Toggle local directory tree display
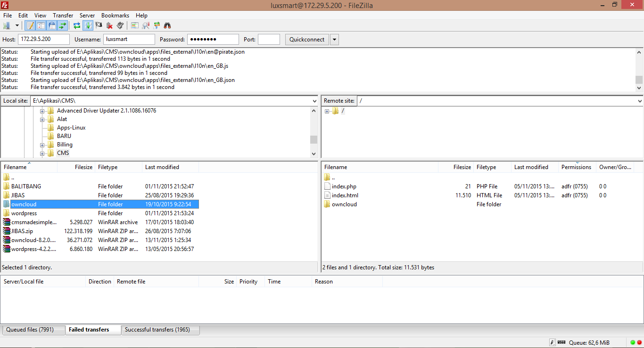The width and height of the screenshot is (644, 348). [x=41, y=25]
